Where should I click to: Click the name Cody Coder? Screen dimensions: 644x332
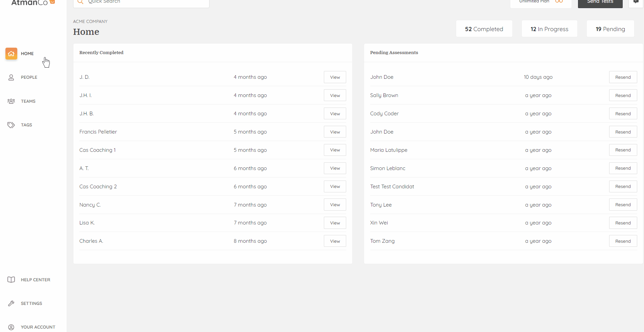(384, 114)
